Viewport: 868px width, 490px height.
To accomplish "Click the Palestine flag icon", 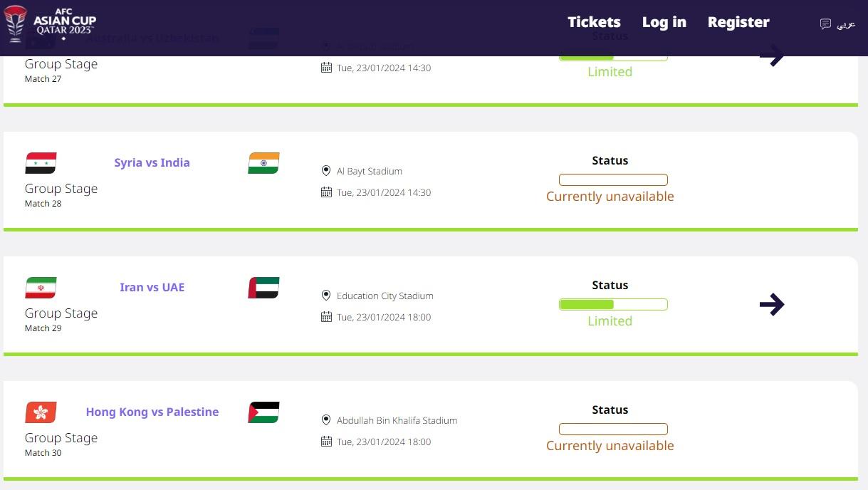I will pos(263,412).
